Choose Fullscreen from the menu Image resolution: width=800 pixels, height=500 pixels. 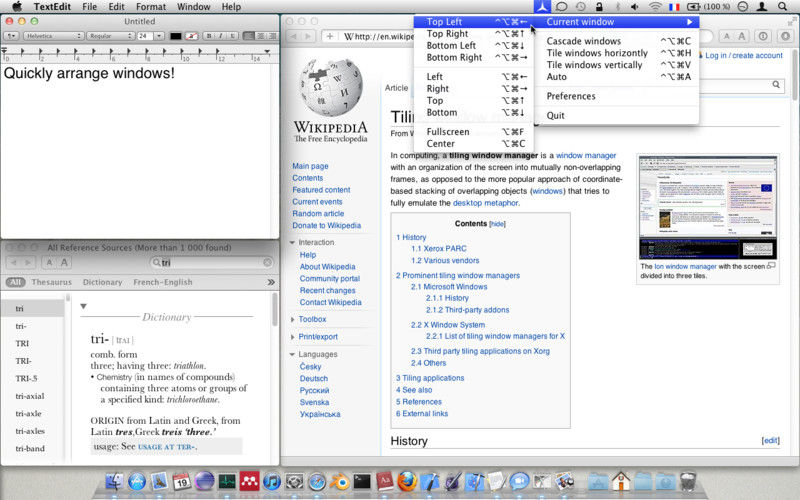pyautogui.click(x=473, y=132)
